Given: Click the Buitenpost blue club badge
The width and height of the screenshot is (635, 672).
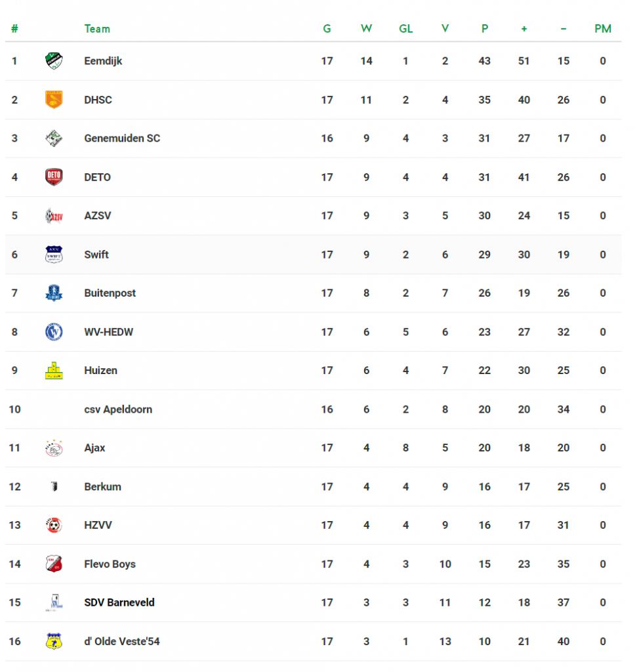Looking at the screenshot, I should [x=54, y=293].
